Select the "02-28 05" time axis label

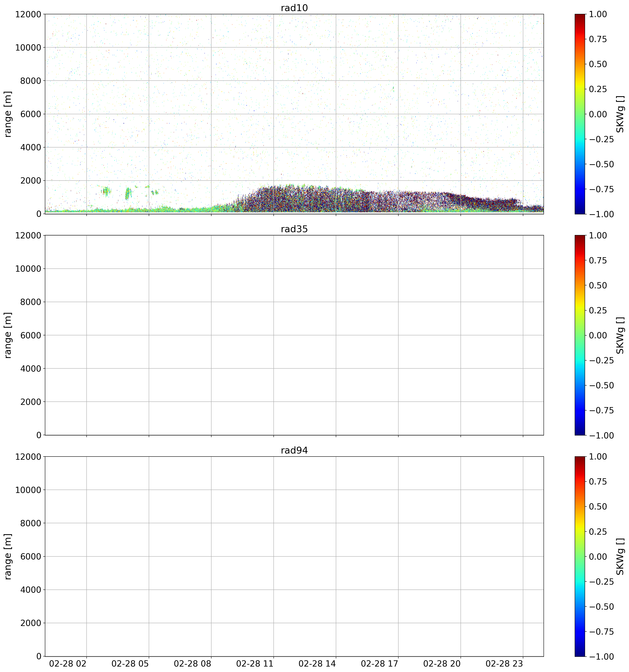[x=130, y=664]
